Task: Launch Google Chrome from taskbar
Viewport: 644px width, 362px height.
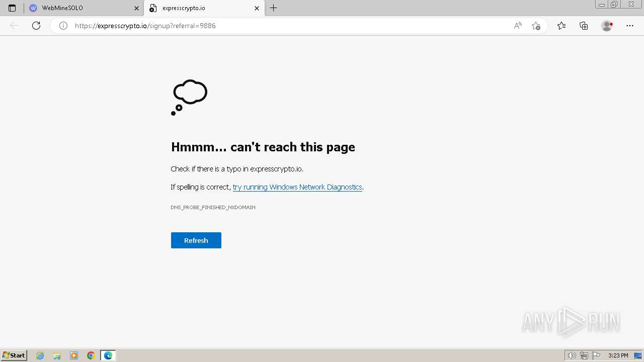Action: pos(91,355)
